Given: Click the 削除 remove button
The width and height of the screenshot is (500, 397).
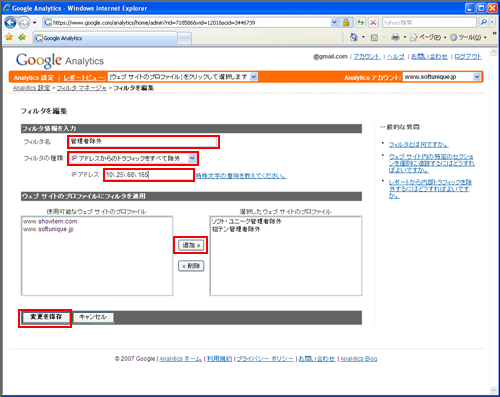Looking at the screenshot, I should 191,266.
